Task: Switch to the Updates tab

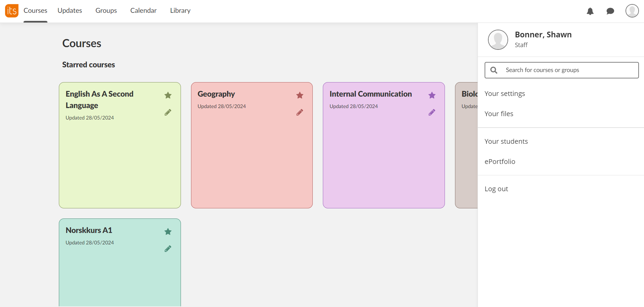Action: (x=70, y=11)
